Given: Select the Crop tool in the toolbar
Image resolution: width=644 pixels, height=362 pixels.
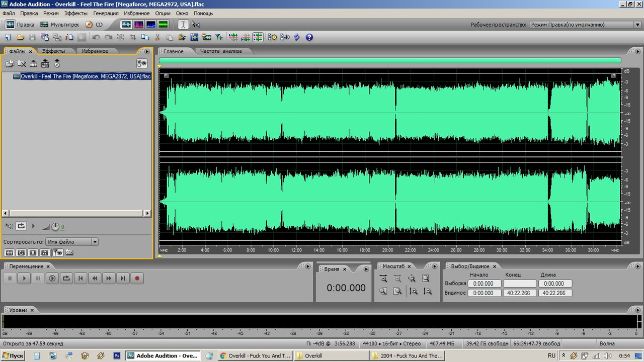Looking at the screenshot, I should tap(133, 37).
